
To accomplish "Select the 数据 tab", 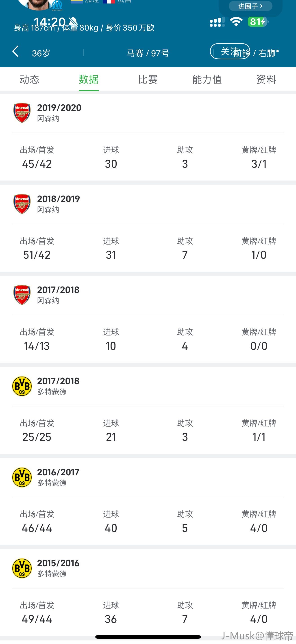I will point(89,79).
